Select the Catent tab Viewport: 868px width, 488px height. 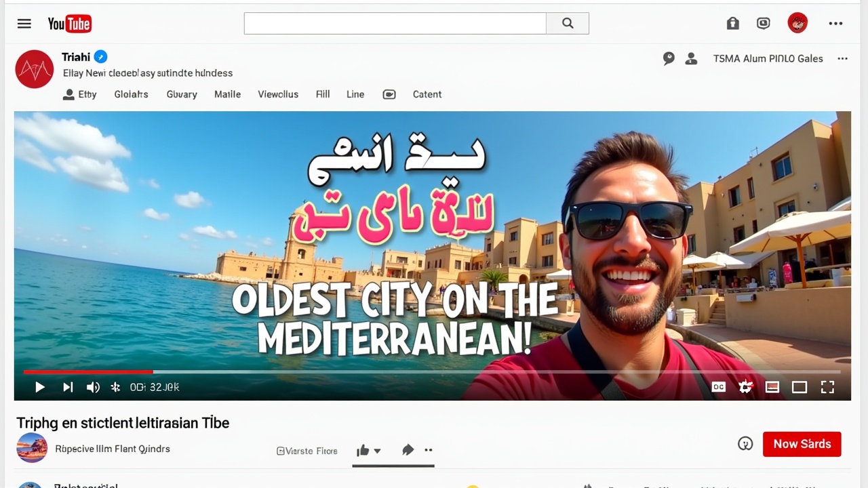click(427, 94)
